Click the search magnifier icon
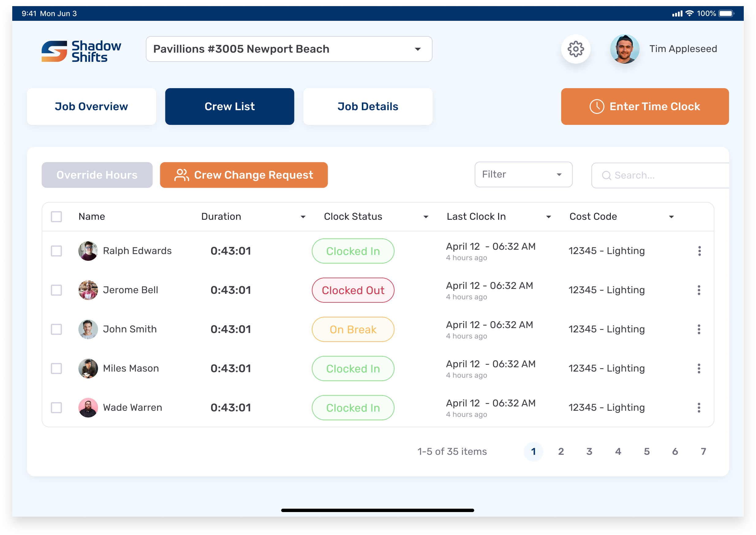This screenshot has height=535, width=756. point(606,176)
